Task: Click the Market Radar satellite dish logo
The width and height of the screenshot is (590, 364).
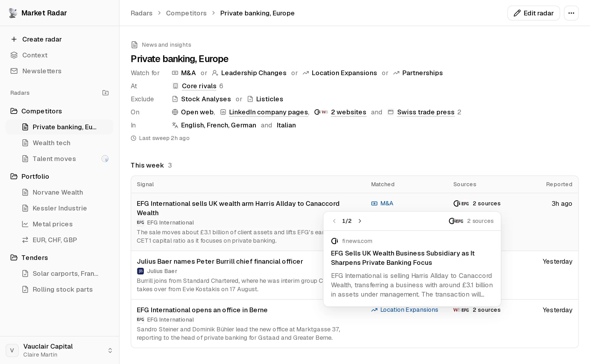Action: 13,13
